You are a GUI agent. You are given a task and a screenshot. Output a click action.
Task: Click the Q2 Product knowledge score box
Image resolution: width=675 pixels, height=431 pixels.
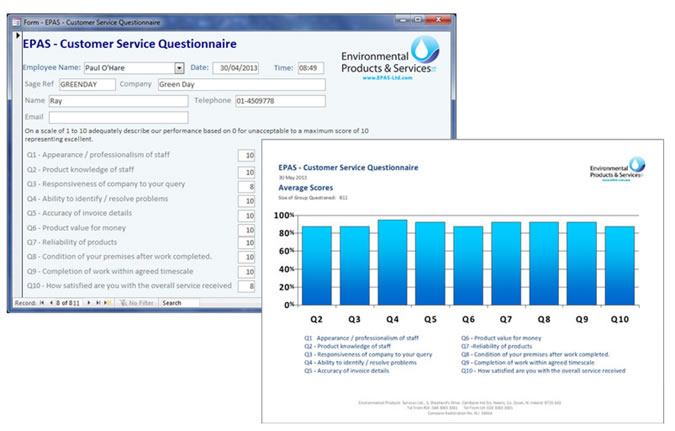click(x=247, y=172)
